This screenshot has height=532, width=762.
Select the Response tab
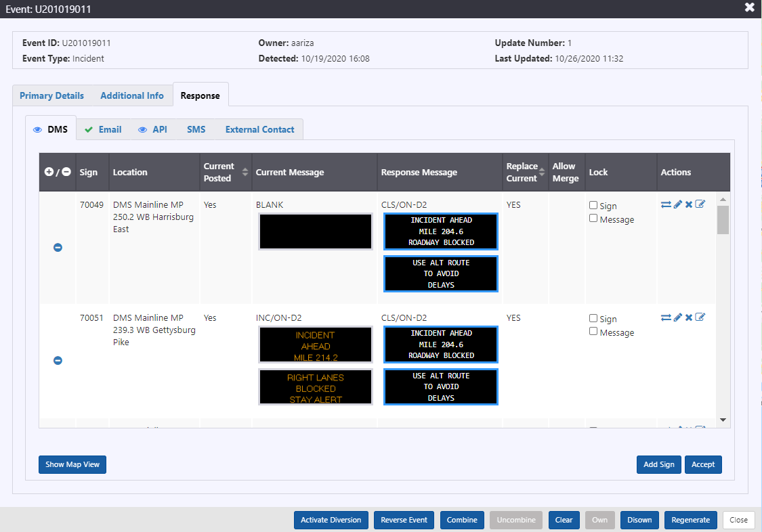(x=200, y=95)
